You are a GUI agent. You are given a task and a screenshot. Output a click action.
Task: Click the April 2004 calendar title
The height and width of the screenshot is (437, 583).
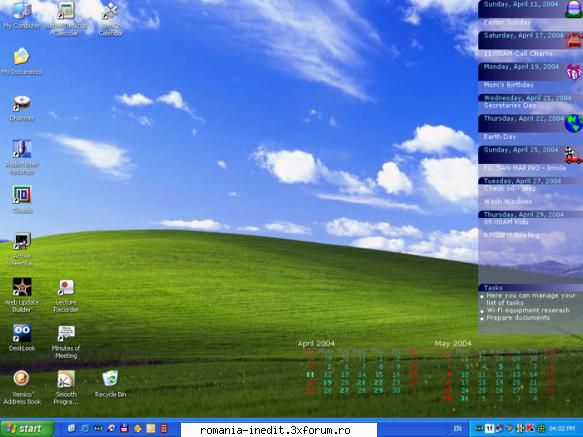click(316, 343)
